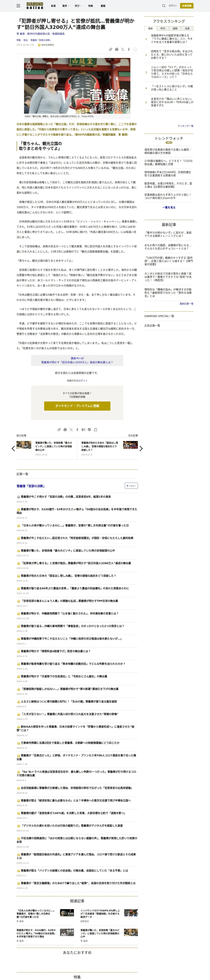The height and width of the screenshot is (980, 210).
Task: Click the Diamond Online logo
Action: coord(35,6)
